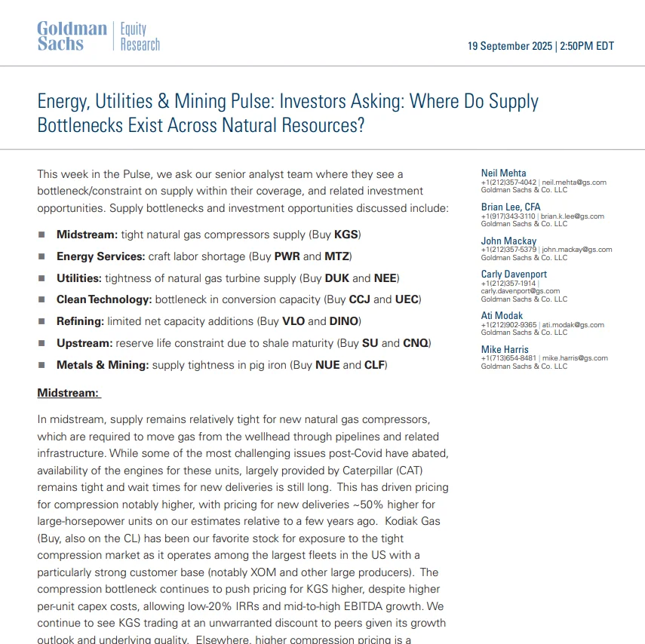Screen dimensions: 645x644
Task: Click email ati.modak@gs.com
Action: click(x=573, y=324)
